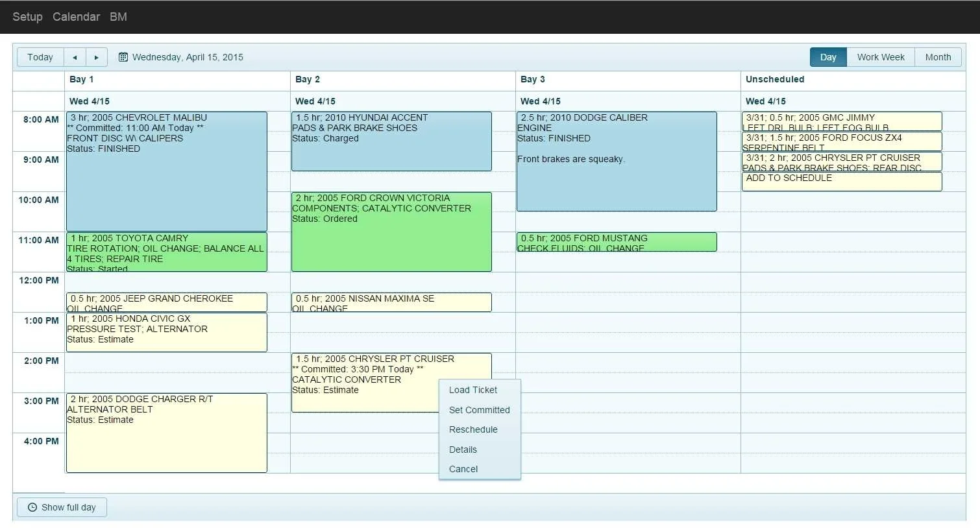
Task: Switch to Work Week view
Action: click(x=881, y=57)
